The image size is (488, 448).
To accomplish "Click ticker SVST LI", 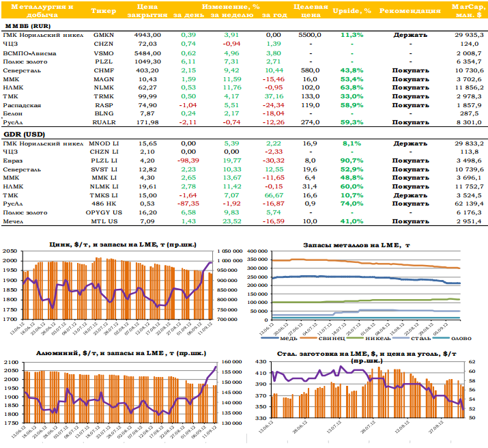I will (104, 169).
